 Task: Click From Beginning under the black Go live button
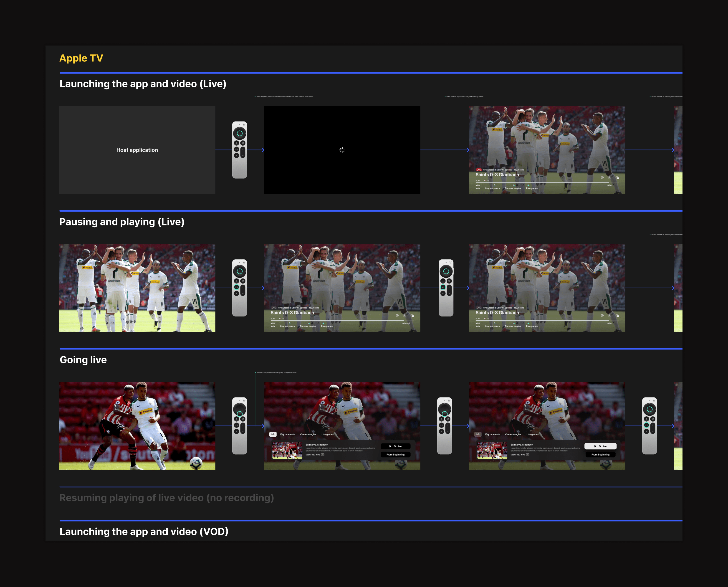[395, 454]
